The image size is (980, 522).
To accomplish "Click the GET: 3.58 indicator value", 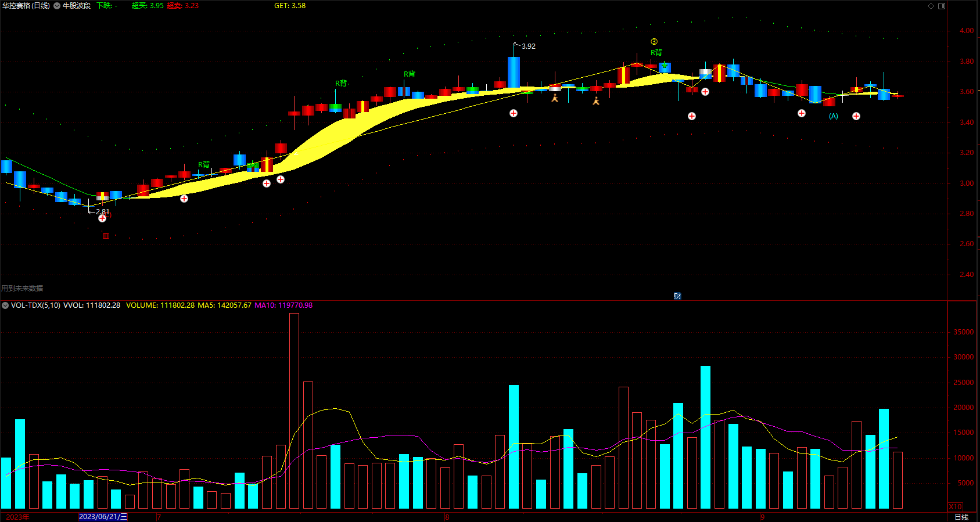I will coord(290,6).
